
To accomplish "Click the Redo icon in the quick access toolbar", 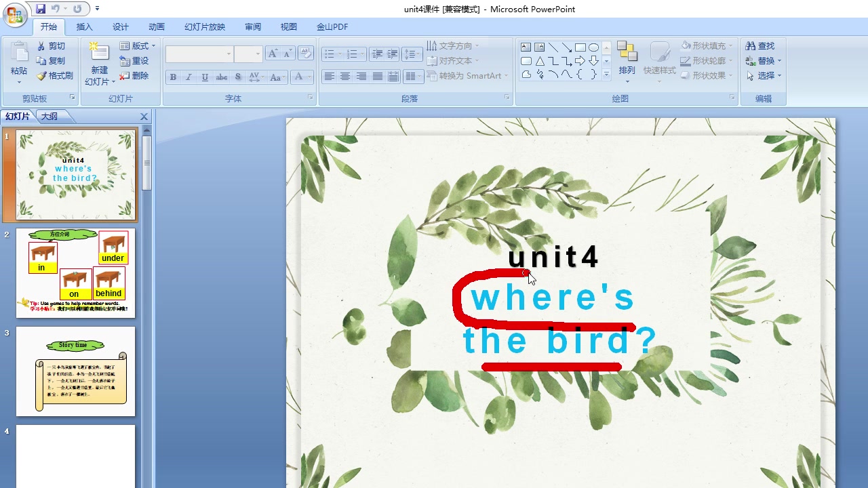I will tap(77, 9).
